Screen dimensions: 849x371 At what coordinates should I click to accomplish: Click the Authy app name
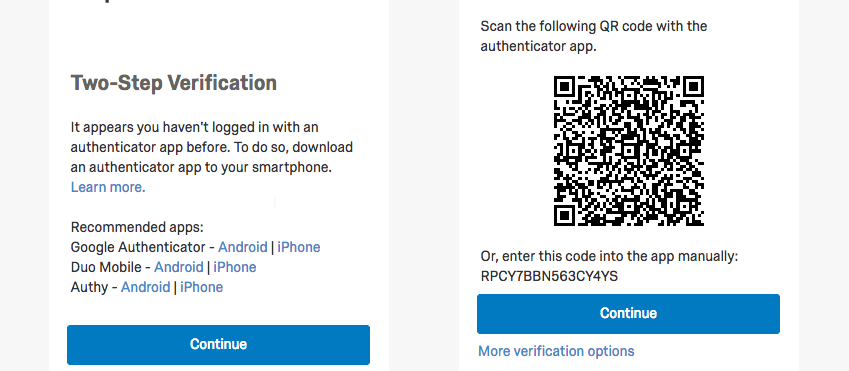click(89, 287)
